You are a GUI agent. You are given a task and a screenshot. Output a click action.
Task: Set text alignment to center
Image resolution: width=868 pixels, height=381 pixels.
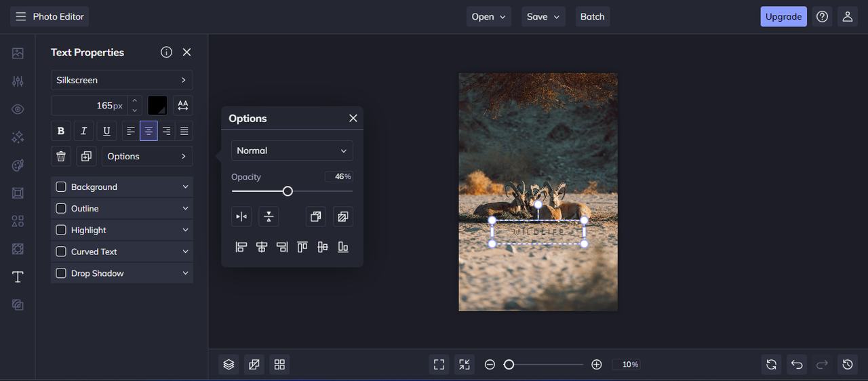[x=149, y=131]
